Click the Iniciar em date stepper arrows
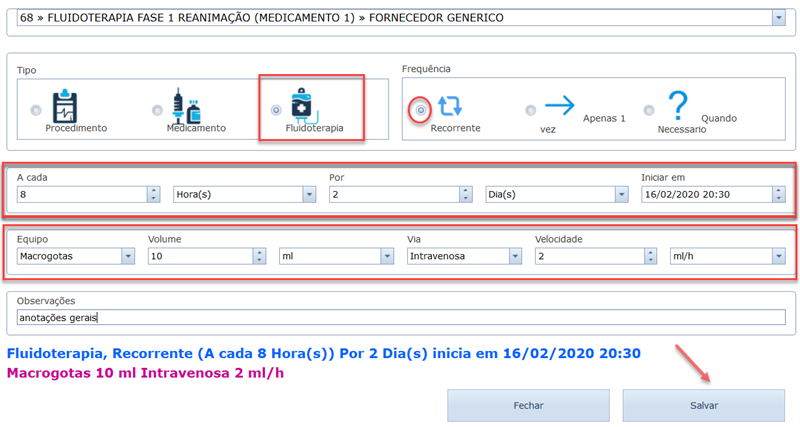Image resolution: width=800 pixels, height=427 pixels. point(779,194)
